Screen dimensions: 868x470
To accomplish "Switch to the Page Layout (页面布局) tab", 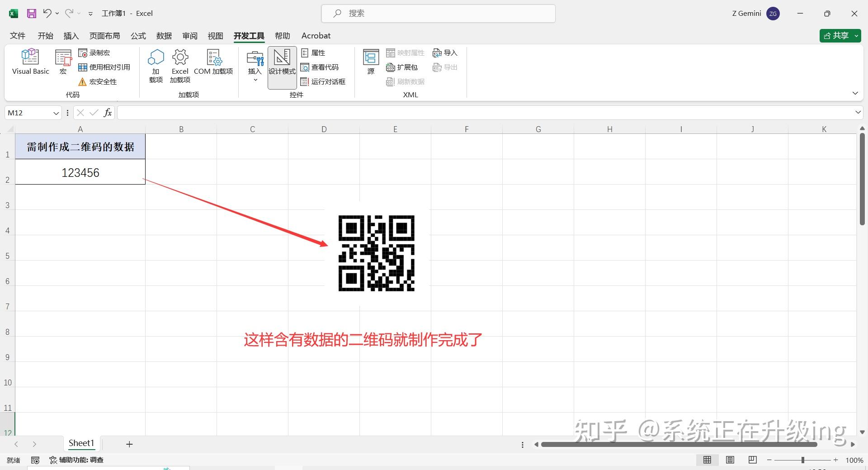I will 104,36.
